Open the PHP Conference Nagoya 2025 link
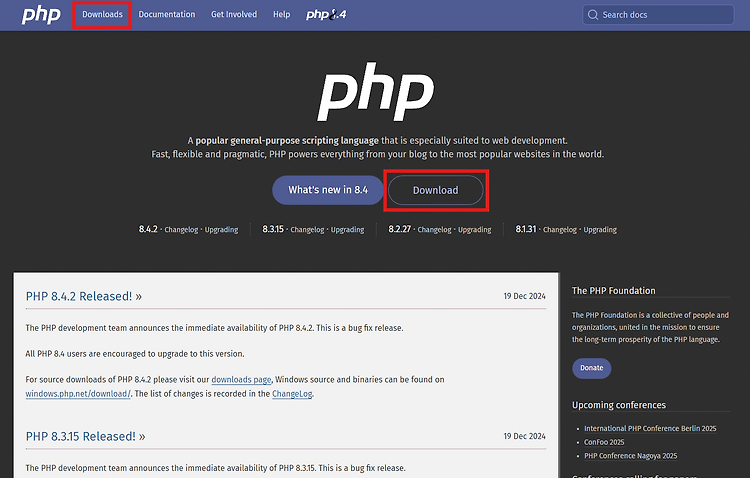This screenshot has width=750, height=478. point(630,456)
